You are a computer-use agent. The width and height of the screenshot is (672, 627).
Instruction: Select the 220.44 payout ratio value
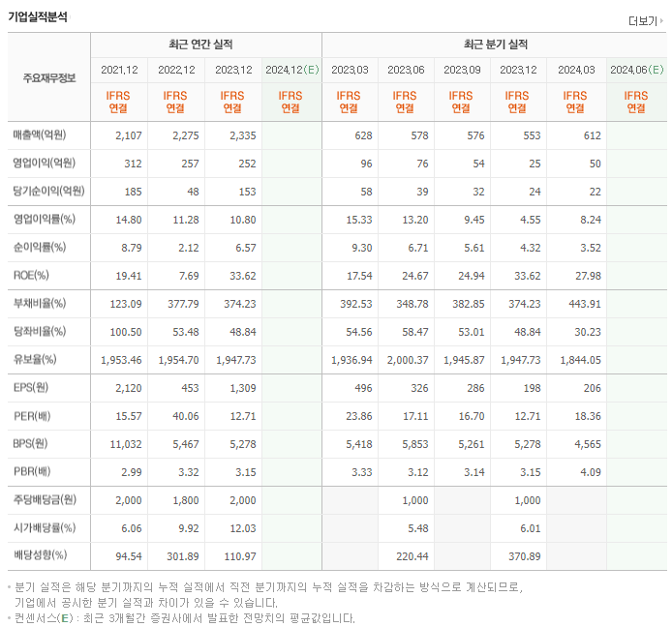tap(412, 556)
